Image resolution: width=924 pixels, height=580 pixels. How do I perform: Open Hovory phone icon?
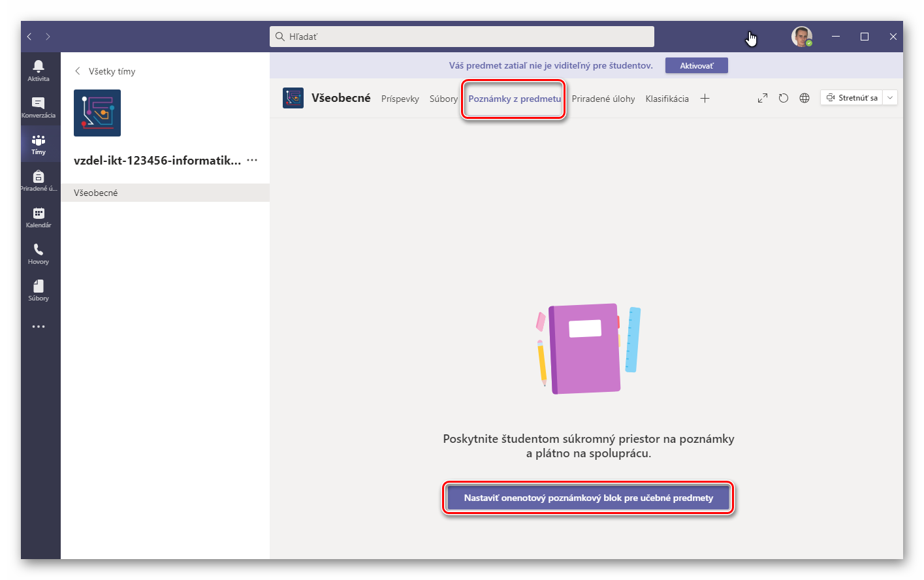point(39,253)
